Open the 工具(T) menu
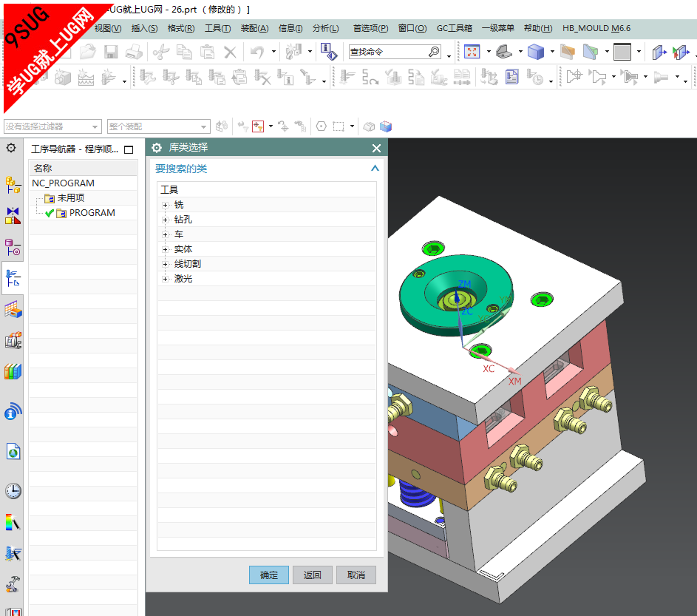This screenshot has width=697, height=616. [217, 28]
